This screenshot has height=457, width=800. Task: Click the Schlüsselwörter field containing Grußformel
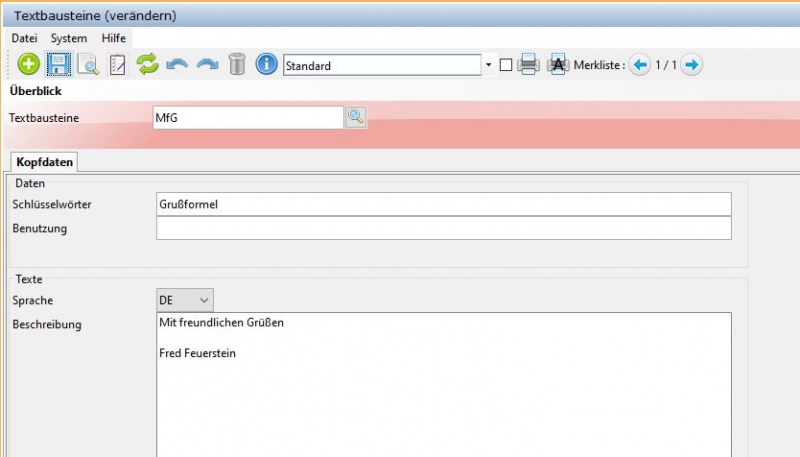point(443,204)
